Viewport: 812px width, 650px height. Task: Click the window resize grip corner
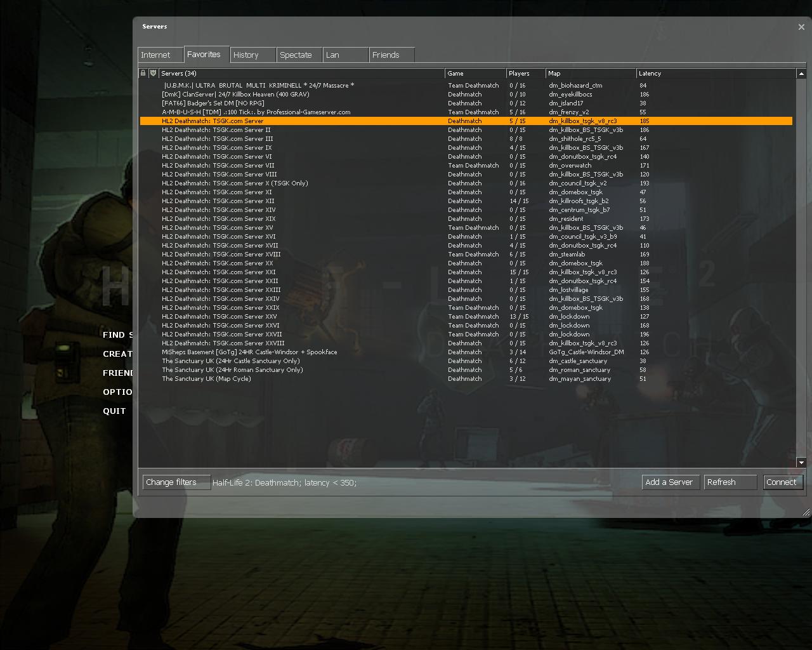(806, 512)
